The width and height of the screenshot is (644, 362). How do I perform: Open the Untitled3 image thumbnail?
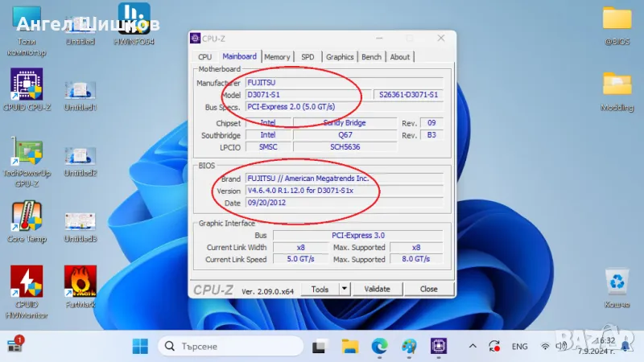click(x=80, y=222)
